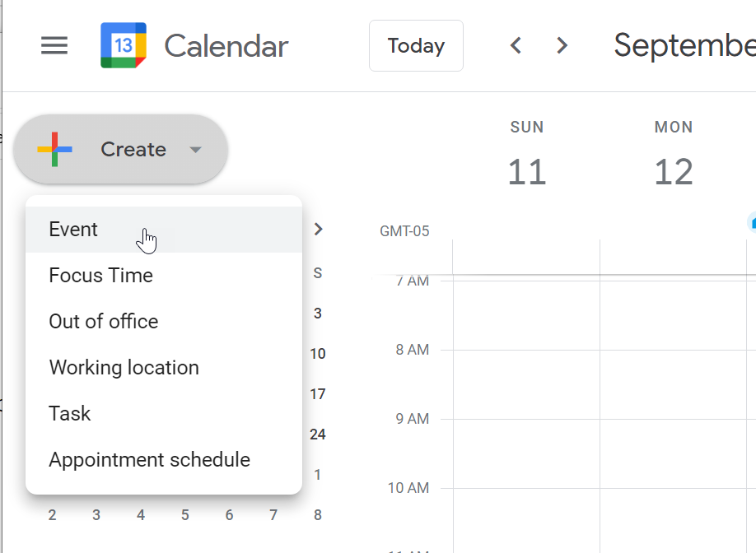The height and width of the screenshot is (553, 756).
Task: Open Sunday 11 day view
Action: (x=527, y=172)
